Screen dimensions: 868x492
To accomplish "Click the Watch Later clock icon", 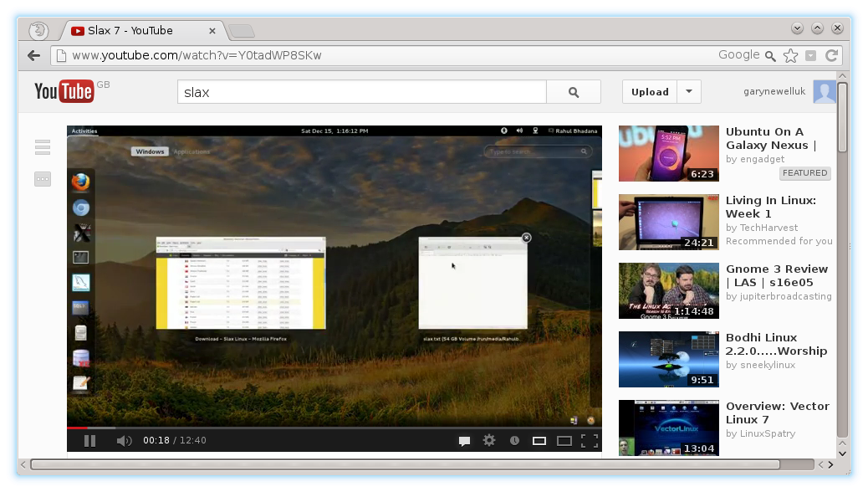I will click(514, 440).
